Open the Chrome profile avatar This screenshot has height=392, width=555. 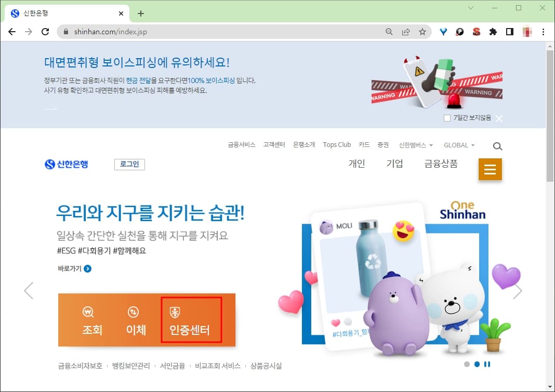point(527,32)
